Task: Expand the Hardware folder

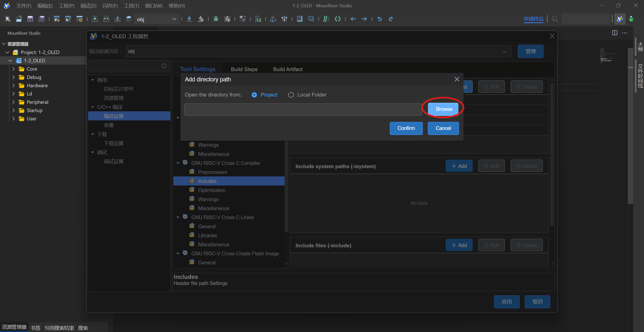Action: pyautogui.click(x=14, y=85)
